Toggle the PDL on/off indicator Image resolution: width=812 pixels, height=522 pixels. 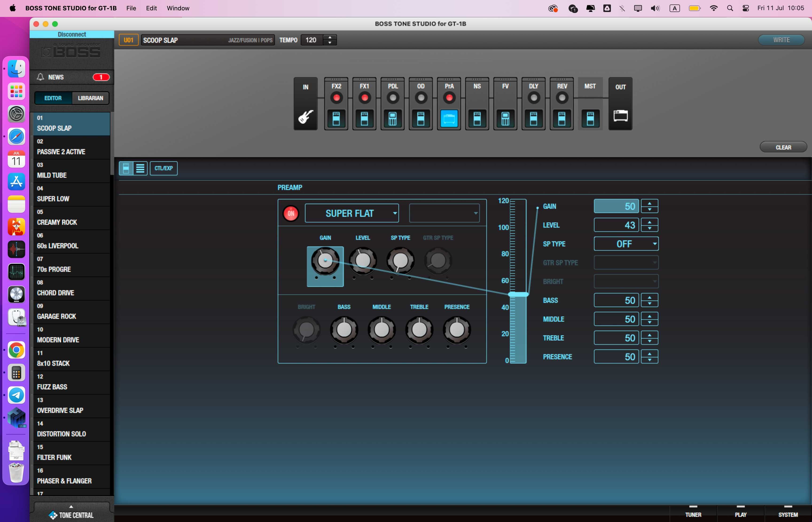coord(393,98)
